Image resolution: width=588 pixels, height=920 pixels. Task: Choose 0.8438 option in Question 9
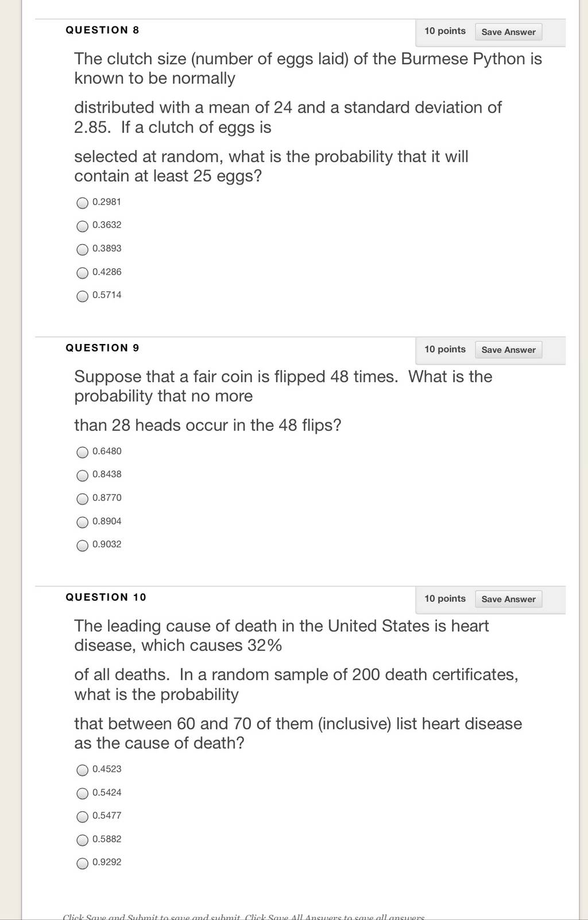pos(83,475)
